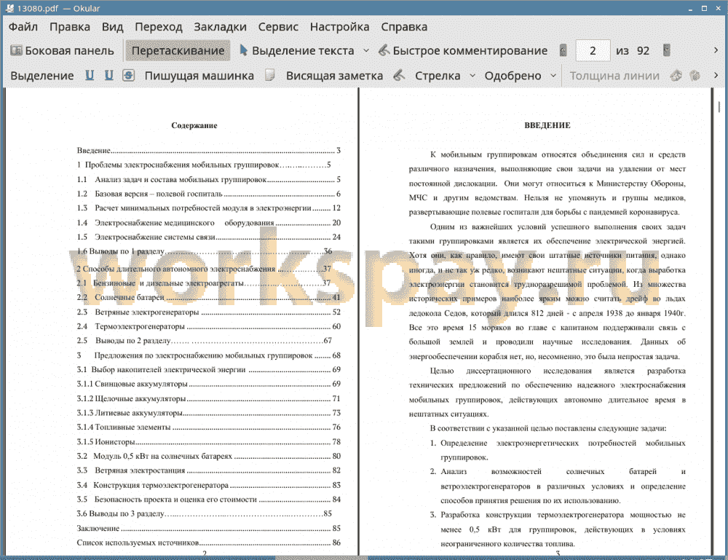Screen dimensions: 728x560
Task: Select the freehand line pen icon
Action: (x=399, y=75)
